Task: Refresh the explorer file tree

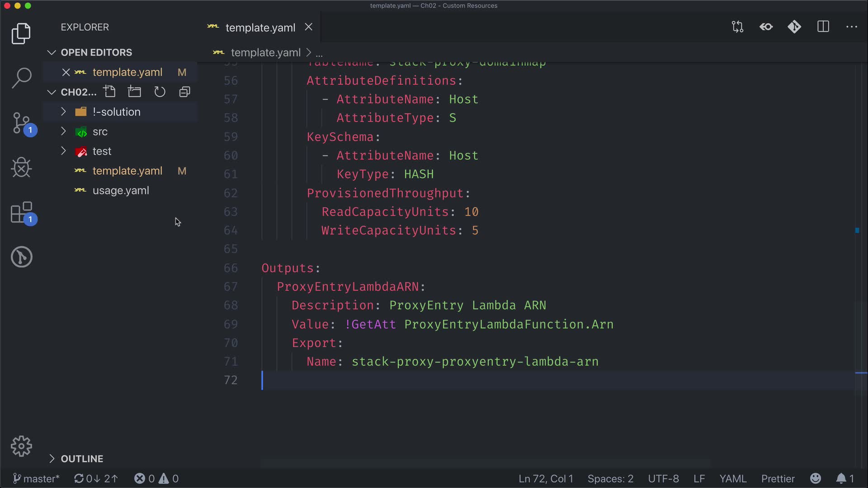Action: (x=160, y=92)
